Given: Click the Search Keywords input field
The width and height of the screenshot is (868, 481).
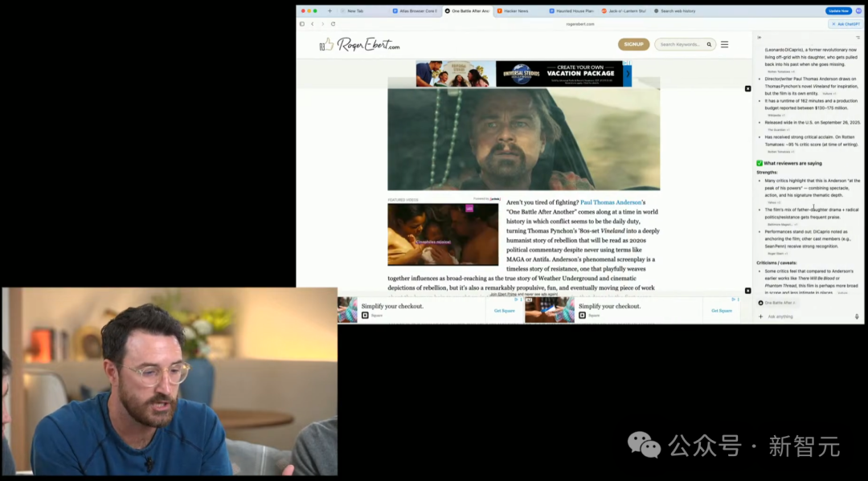Looking at the screenshot, I should [x=681, y=45].
